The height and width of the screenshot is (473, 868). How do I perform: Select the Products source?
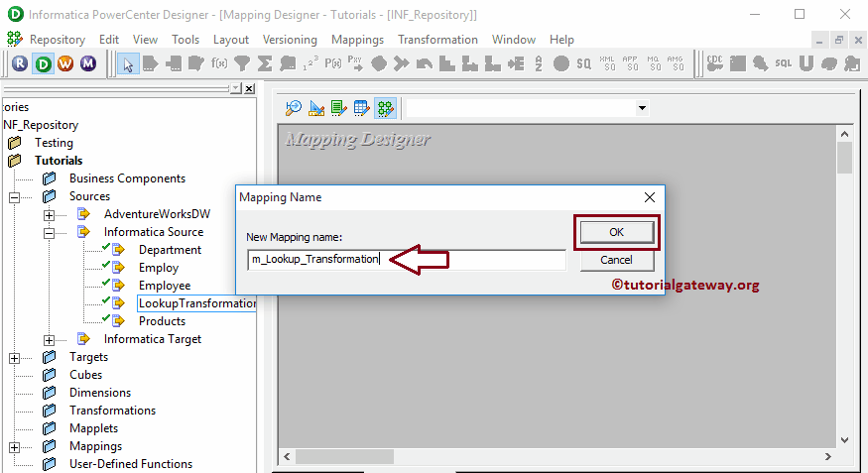pyautogui.click(x=162, y=321)
